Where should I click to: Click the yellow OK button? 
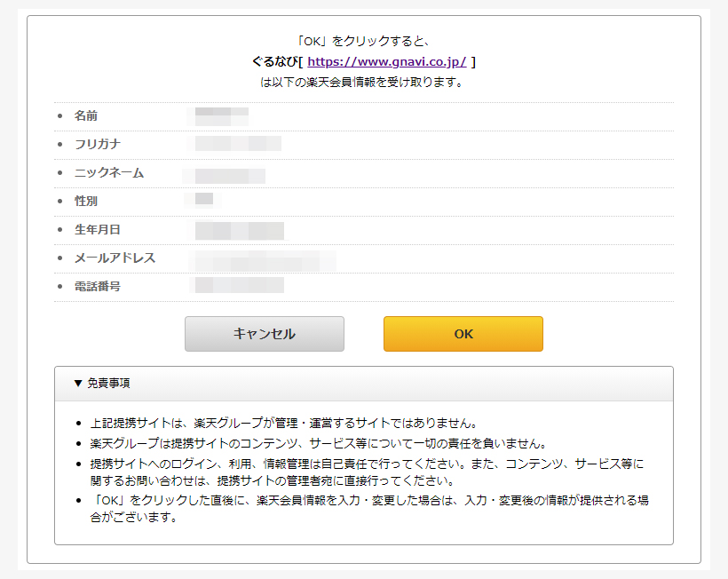[x=463, y=334]
